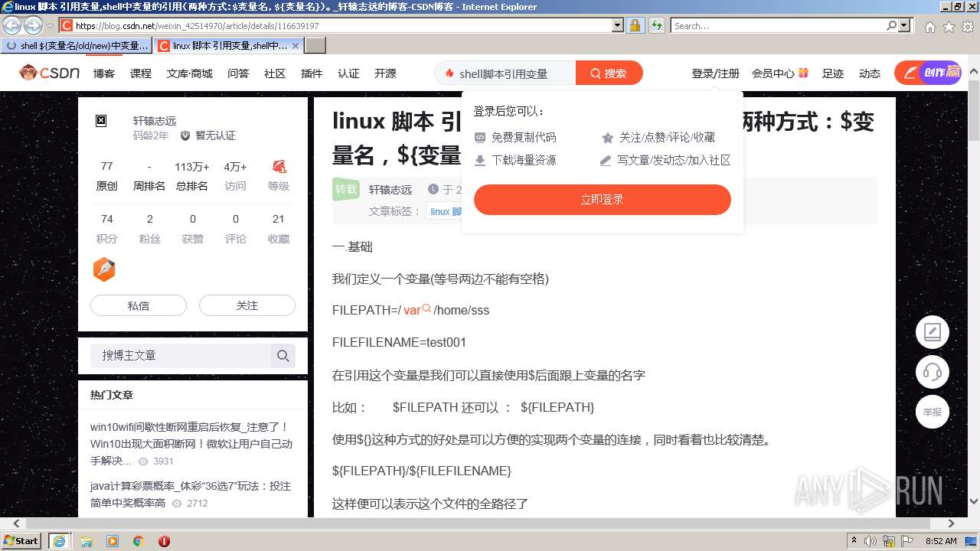The width and height of the screenshot is (980, 551).
Task: Click the 写文章/发动态/加入社区 pencil icon
Action: pyautogui.click(x=606, y=161)
